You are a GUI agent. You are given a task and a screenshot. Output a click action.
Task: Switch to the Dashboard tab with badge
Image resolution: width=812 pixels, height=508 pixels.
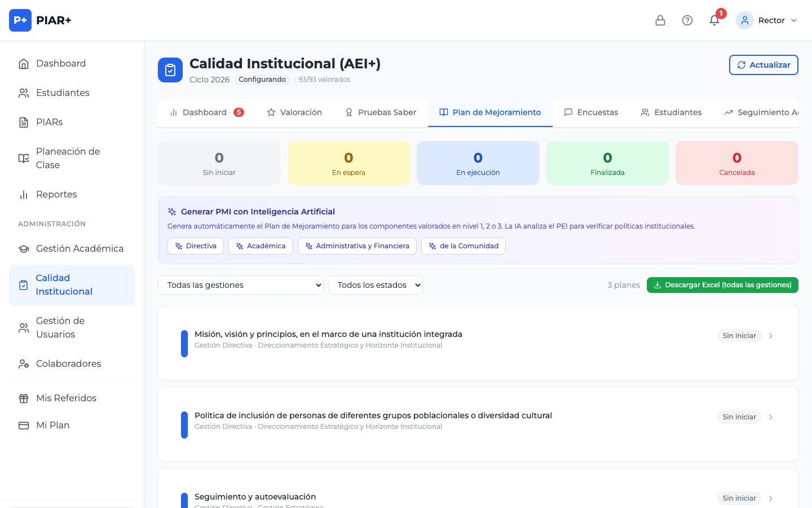(206, 112)
